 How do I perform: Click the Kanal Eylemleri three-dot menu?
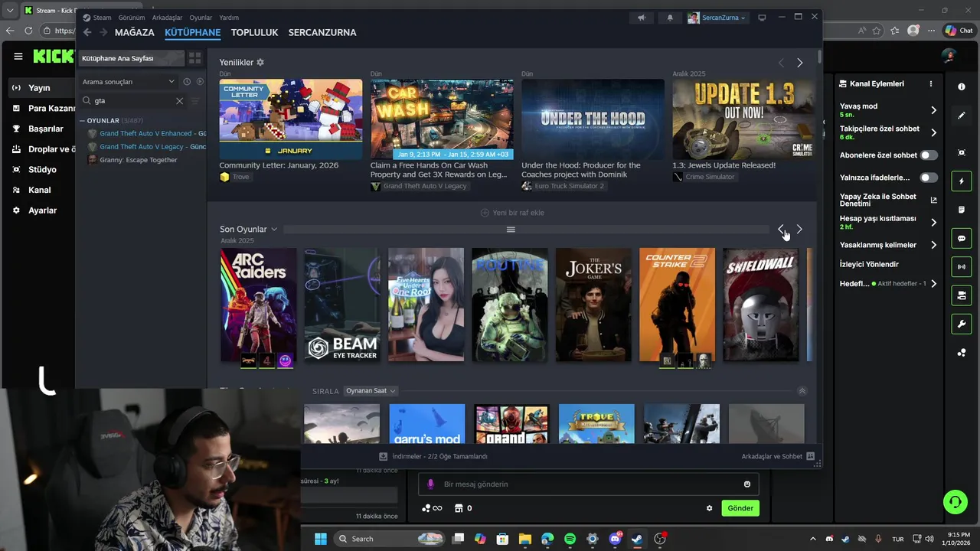click(x=931, y=83)
